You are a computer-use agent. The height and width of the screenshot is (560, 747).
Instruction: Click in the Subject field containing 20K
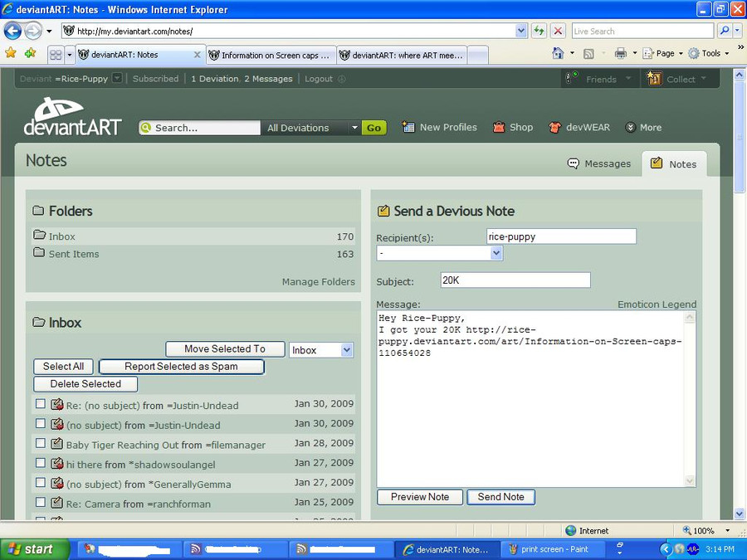(x=515, y=280)
